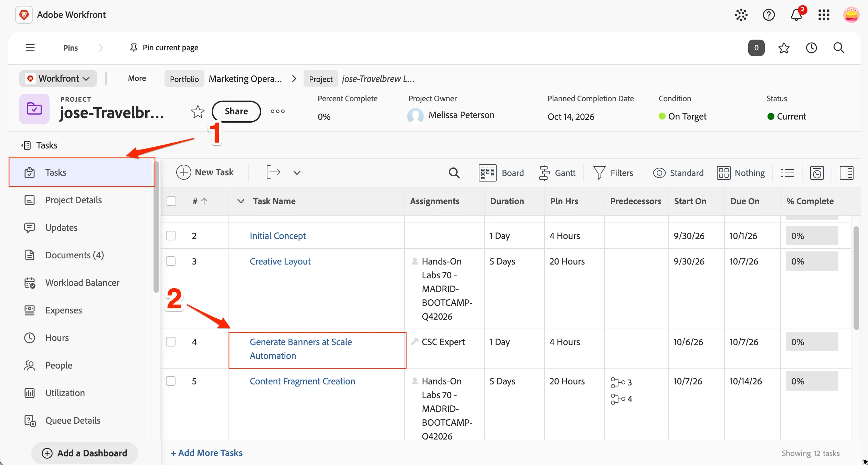The width and height of the screenshot is (868, 465).
Task: Click the task list search magnifier
Action: pos(454,173)
